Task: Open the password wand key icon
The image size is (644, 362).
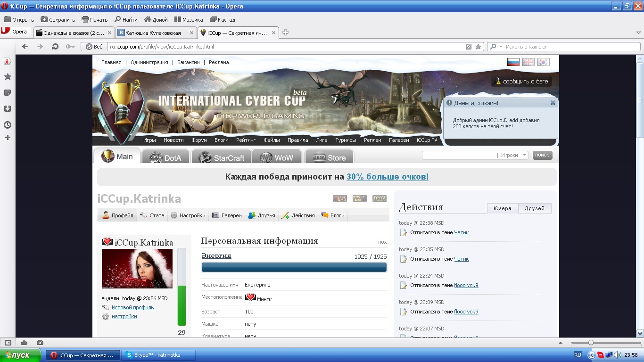Action: click(70, 47)
